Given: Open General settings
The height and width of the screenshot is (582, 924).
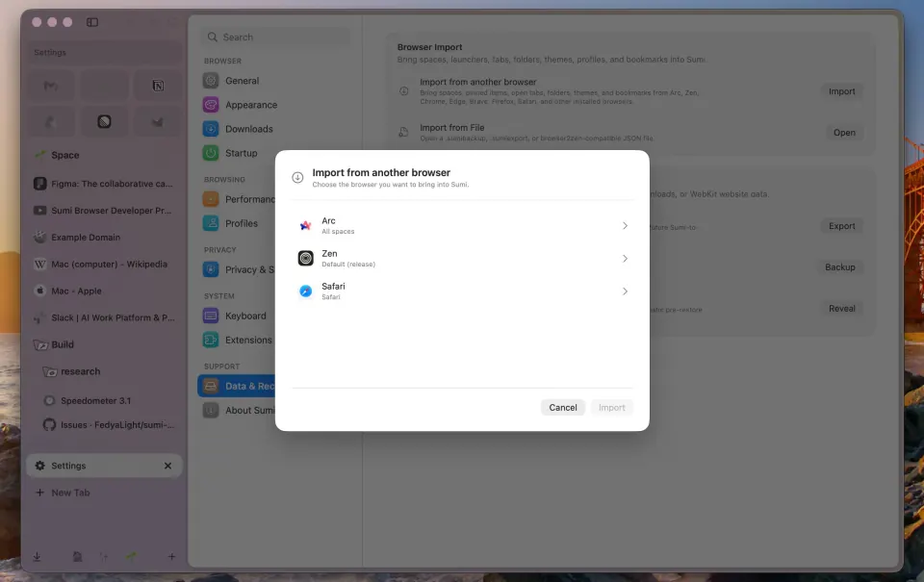Looking at the screenshot, I should point(242,81).
